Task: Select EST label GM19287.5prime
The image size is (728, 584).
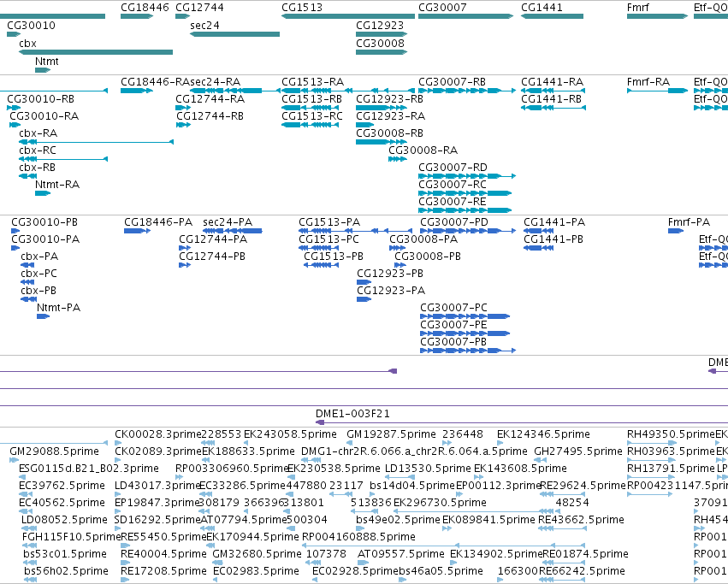Action: point(391,434)
